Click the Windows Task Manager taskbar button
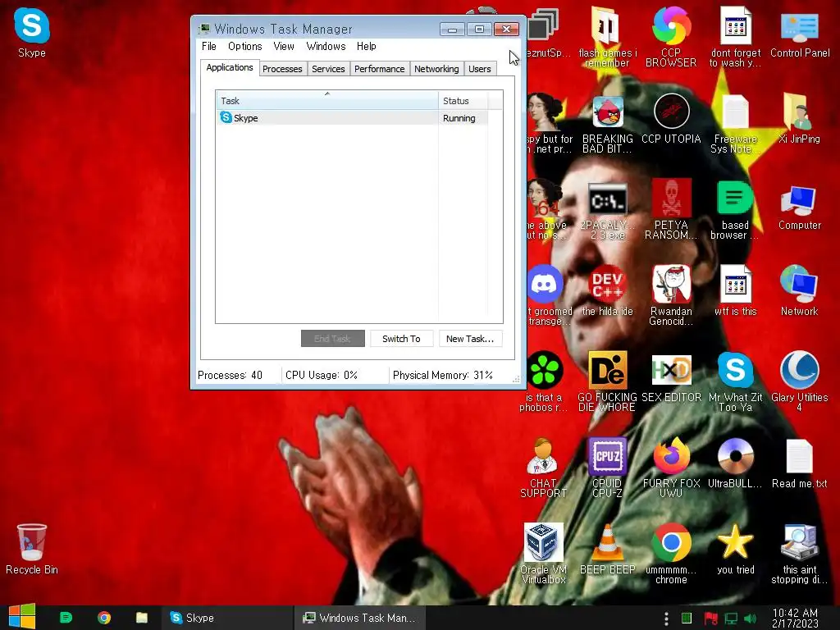 [x=360, y=618]
